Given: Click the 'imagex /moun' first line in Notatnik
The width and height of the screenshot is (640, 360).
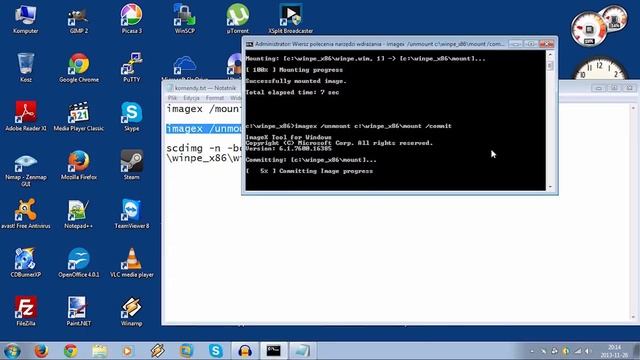Looking at the screenshot, I should coord(204,109).
